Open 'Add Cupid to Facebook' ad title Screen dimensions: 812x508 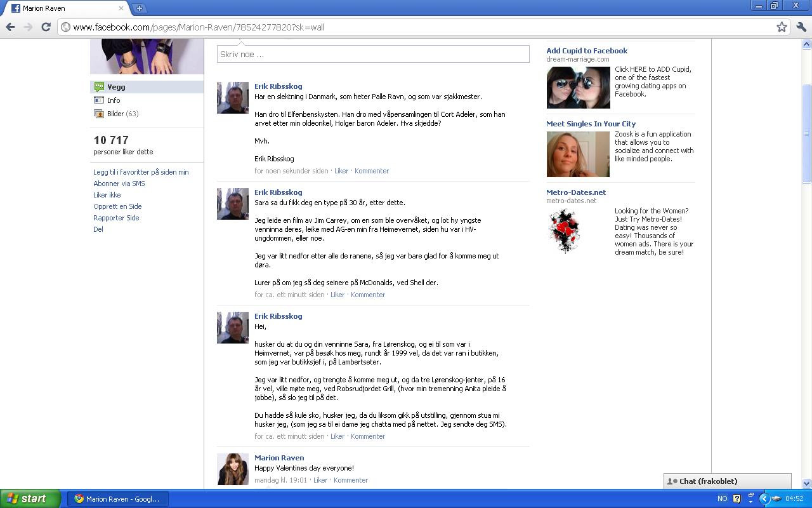[587, 51]
